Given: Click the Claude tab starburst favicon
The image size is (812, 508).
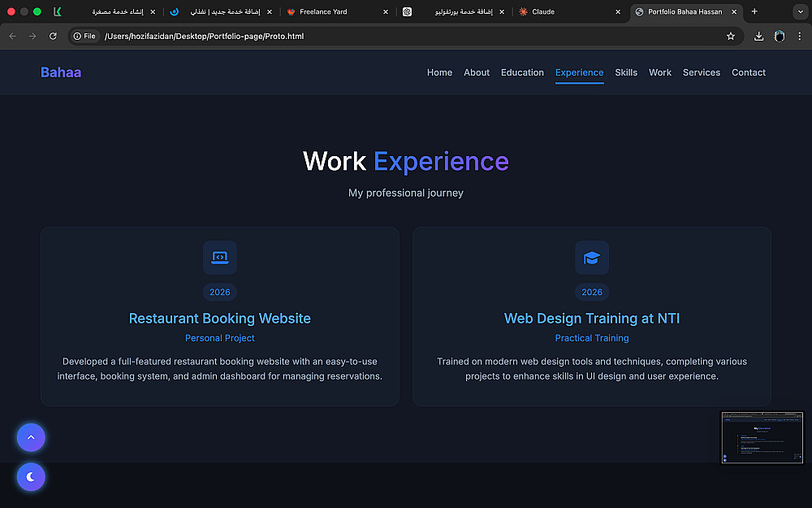Looking at the screenshot, I should click(x=523, y=11).
